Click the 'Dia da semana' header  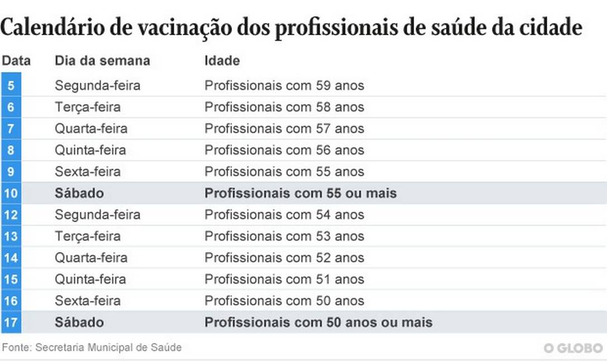(x=102, y=60)
